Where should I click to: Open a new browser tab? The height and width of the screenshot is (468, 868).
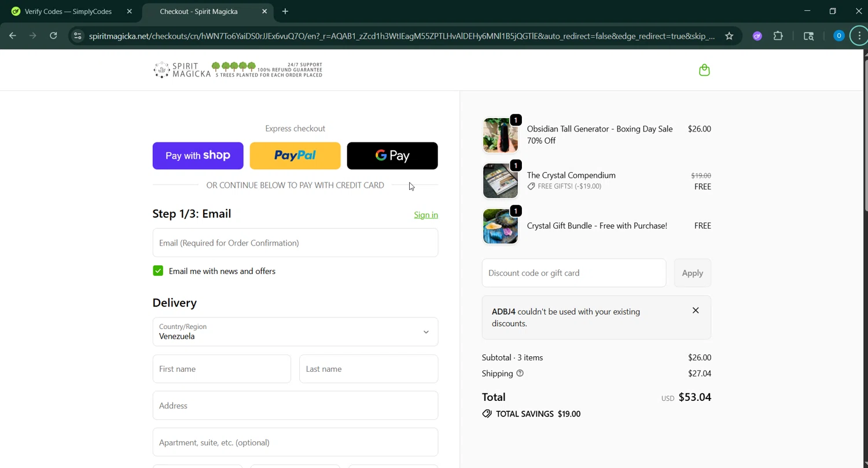coord(285,11)
